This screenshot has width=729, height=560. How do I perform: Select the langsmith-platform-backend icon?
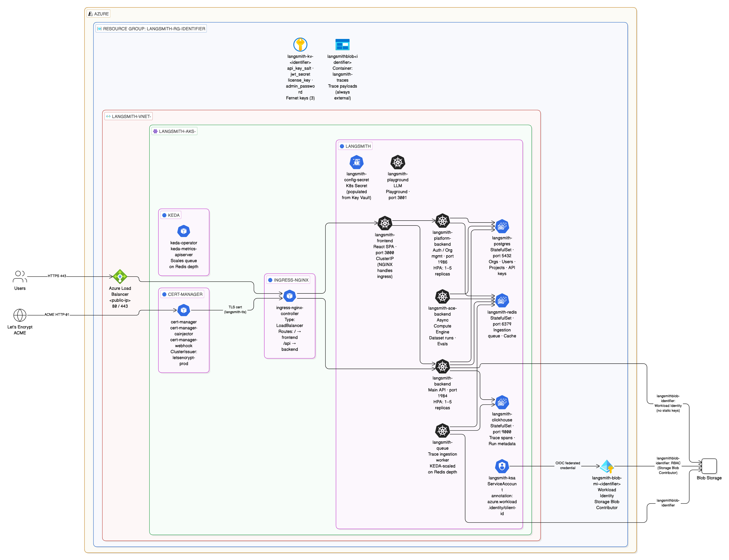(x=442, y=220)
